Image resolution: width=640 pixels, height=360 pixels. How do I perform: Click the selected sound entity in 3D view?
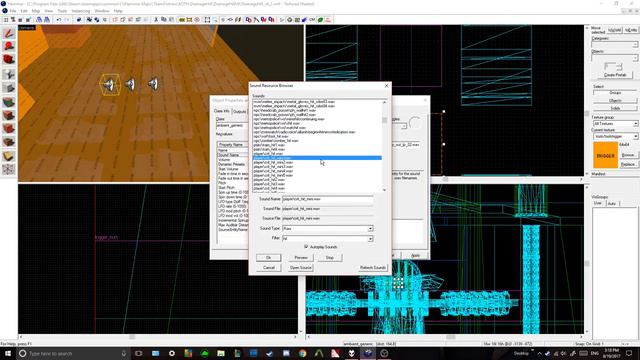tap(109, 84)
